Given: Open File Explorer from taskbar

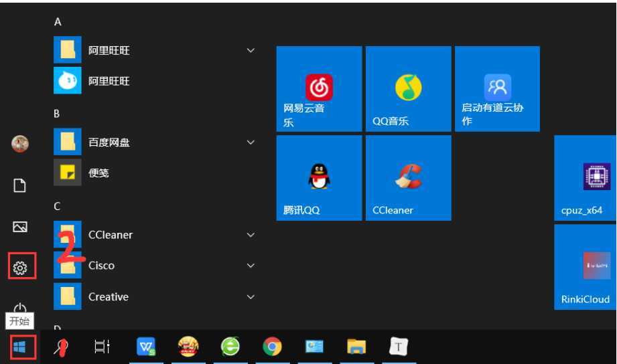Looking at the screenshot, I should click(x=356, y=347).
